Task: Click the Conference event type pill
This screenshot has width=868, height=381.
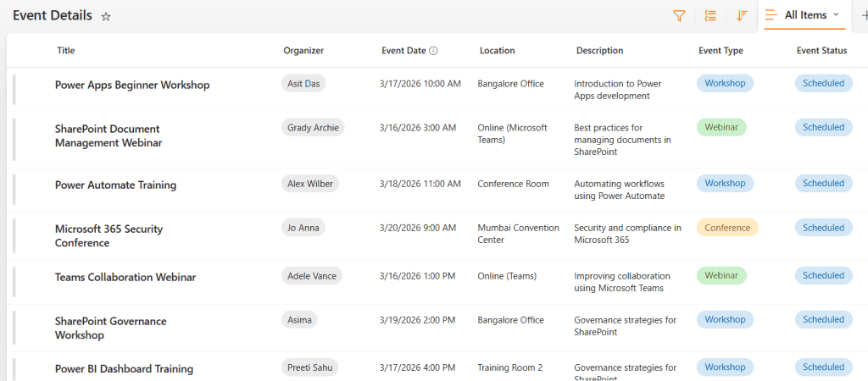Action: click(727, 228)
